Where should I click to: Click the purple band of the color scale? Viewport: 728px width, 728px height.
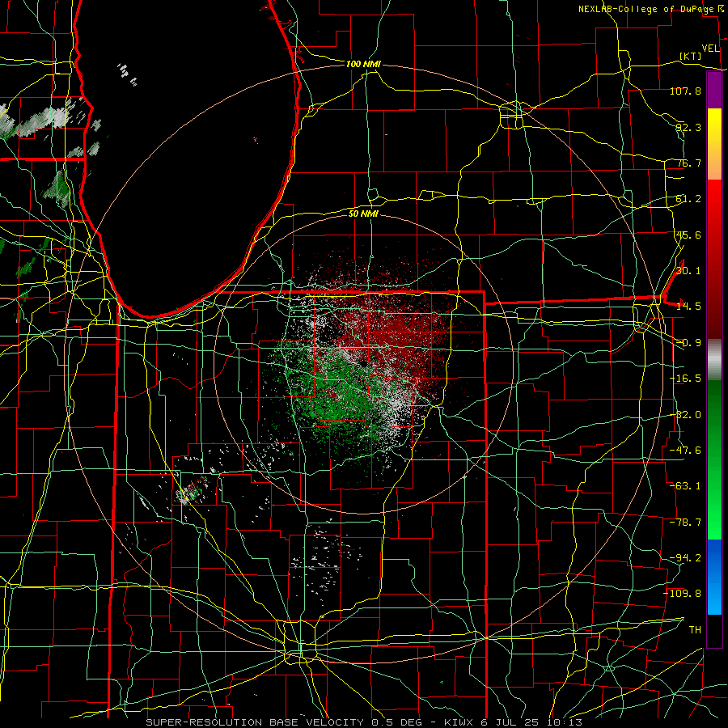pos(714,91)
